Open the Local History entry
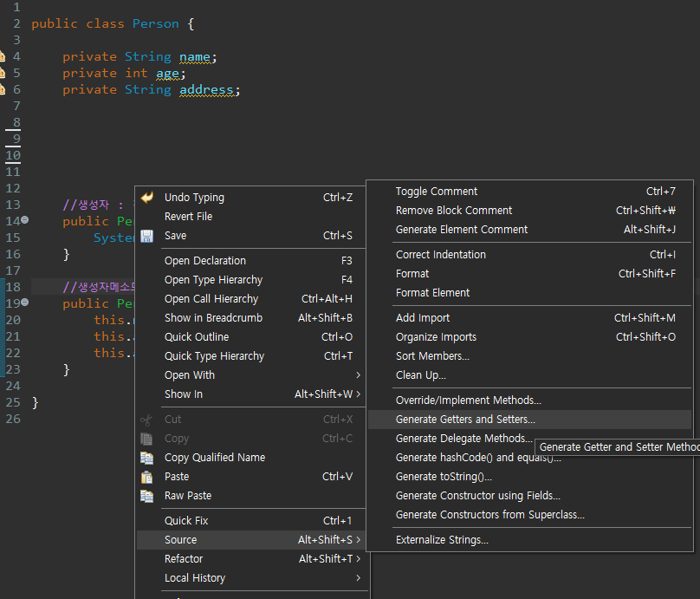Viewport: 700px width, 599px height. (251, 578)
